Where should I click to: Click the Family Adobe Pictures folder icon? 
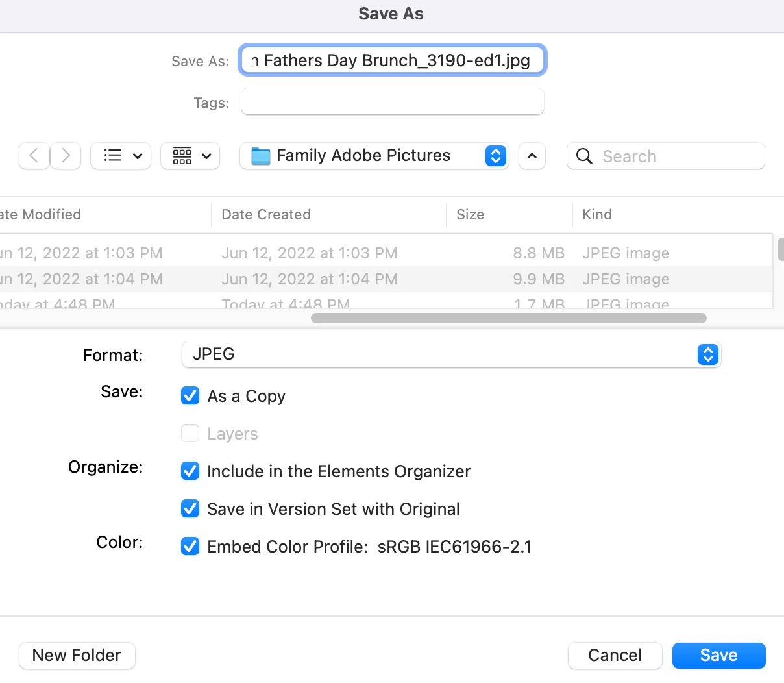[261, 156]
